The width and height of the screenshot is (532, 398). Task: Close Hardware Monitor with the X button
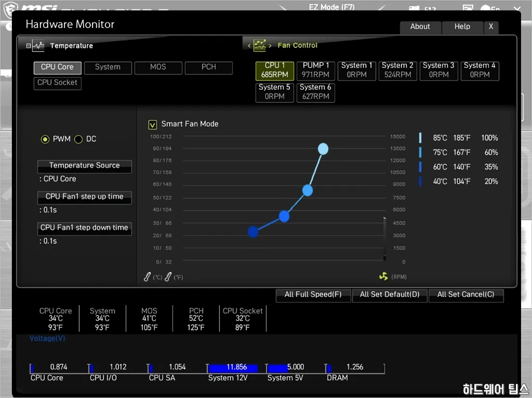coord(491,27)
